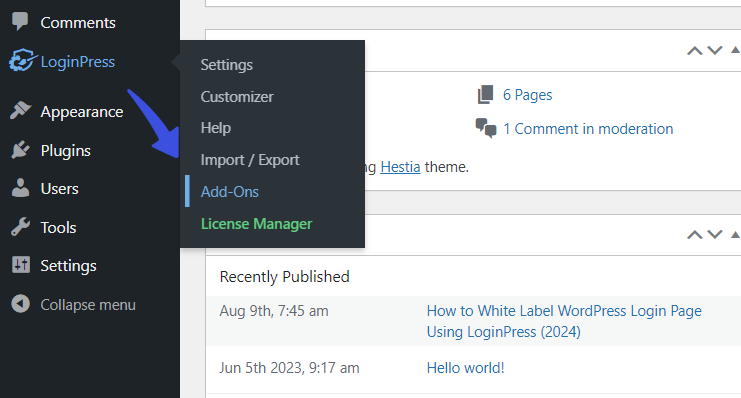
Task: Click the LoginPress logo icon
Action: [x=22, y=61]
